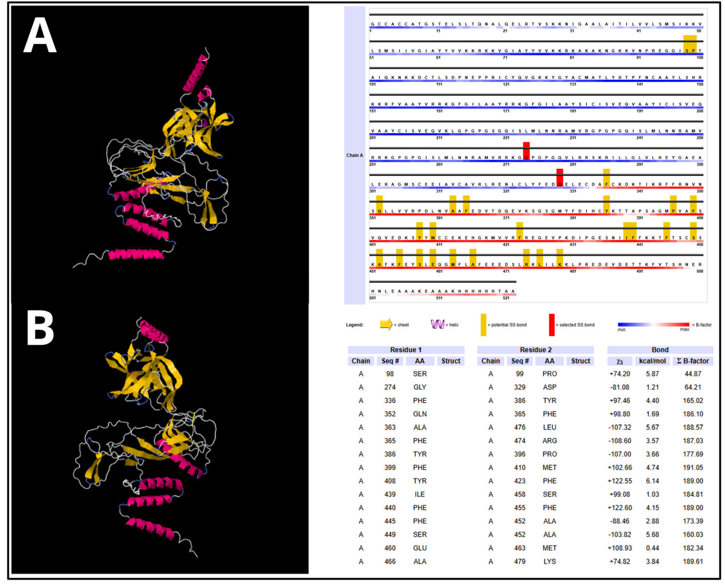Click the Seq # value 329
This screenshot has height=588, width=725.
click(520, 387)
